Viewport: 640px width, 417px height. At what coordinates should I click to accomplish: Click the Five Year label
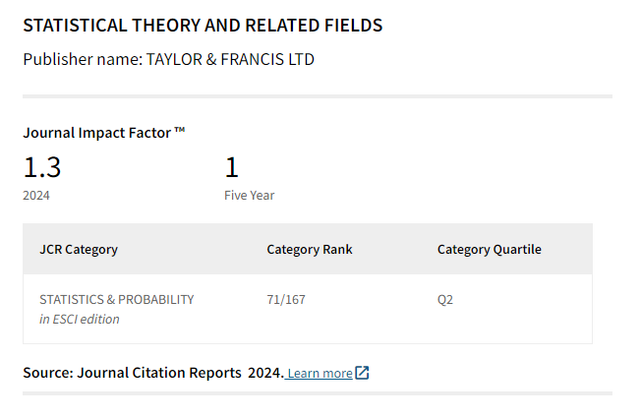(x=249, y=195)
